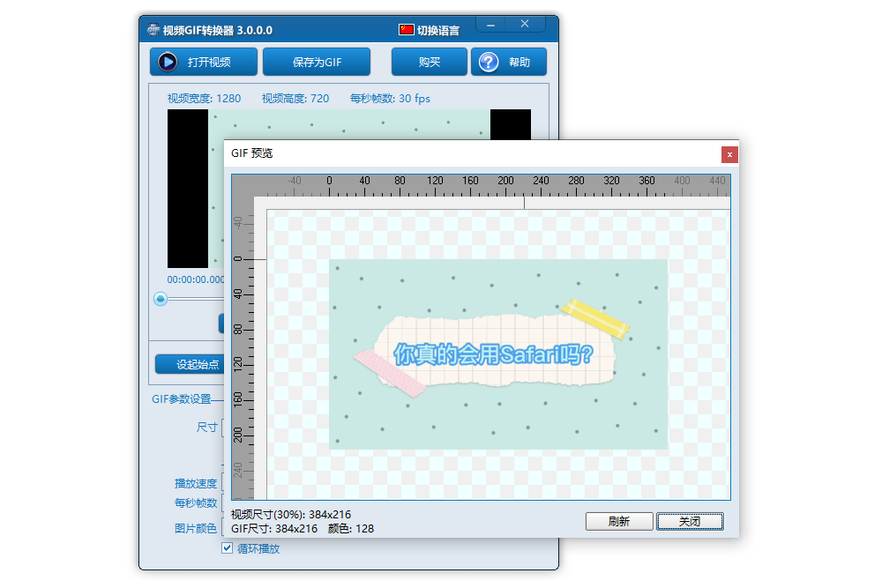Click the 购买 purchase button
The height and width of the screenshot is (588, 882).
coord(430,62)
